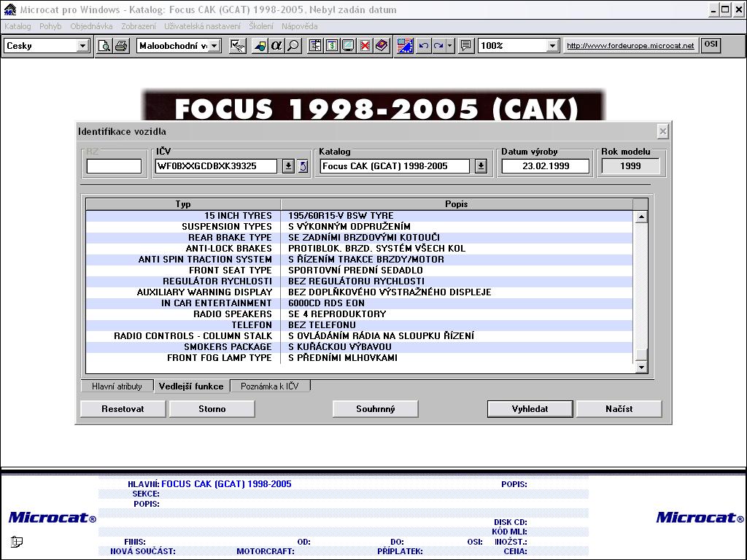Click the printer icon
The height and width of the screenshot is (560, 747).
[120, 46]
